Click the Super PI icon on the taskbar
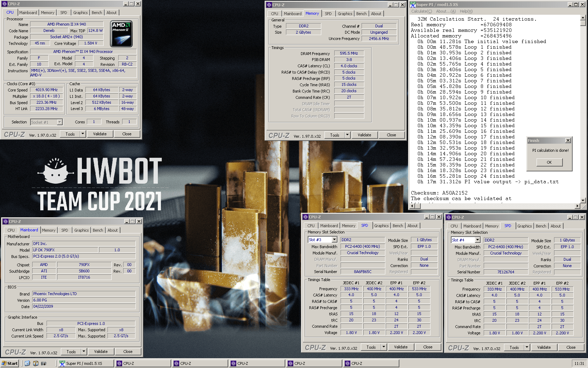 click(x=62, y=363)
